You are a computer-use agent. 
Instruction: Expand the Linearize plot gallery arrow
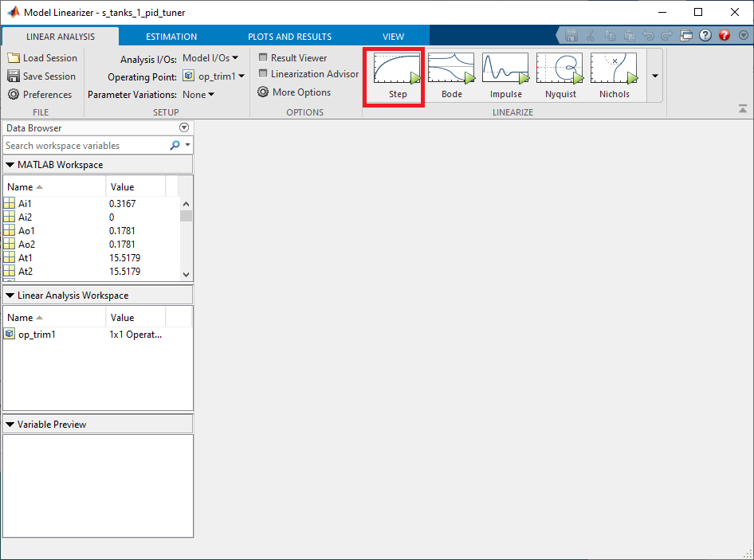click(655, 76)
